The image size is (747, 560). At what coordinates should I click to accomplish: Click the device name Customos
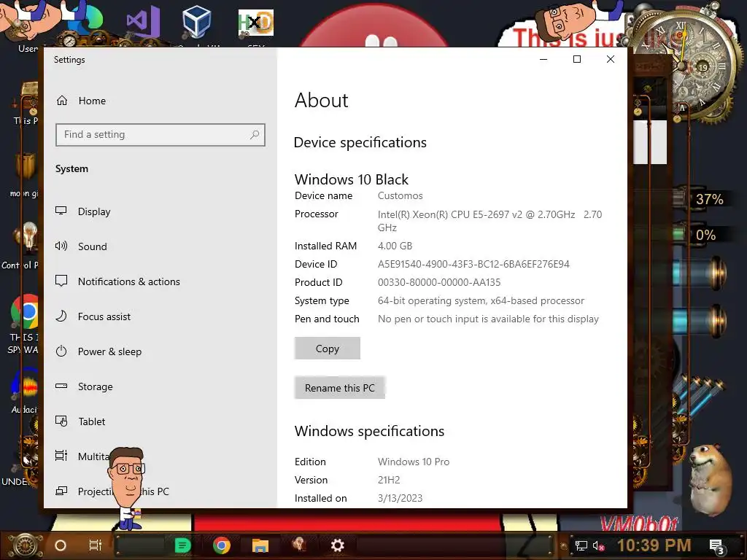click(x=400, y=195)
